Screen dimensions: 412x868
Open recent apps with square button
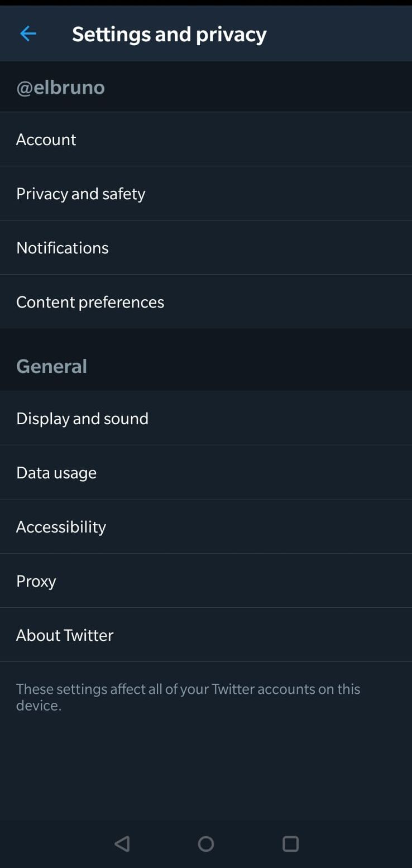click(290, 843)
